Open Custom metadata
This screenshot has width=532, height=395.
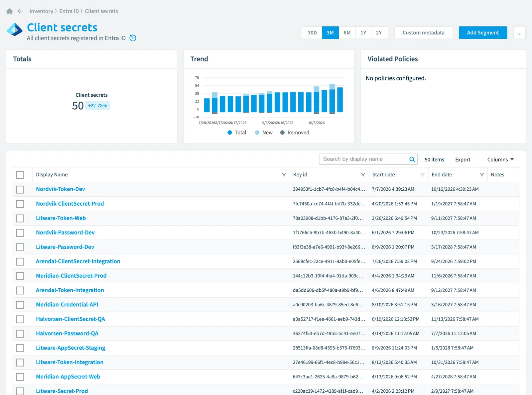pos(423,33)
